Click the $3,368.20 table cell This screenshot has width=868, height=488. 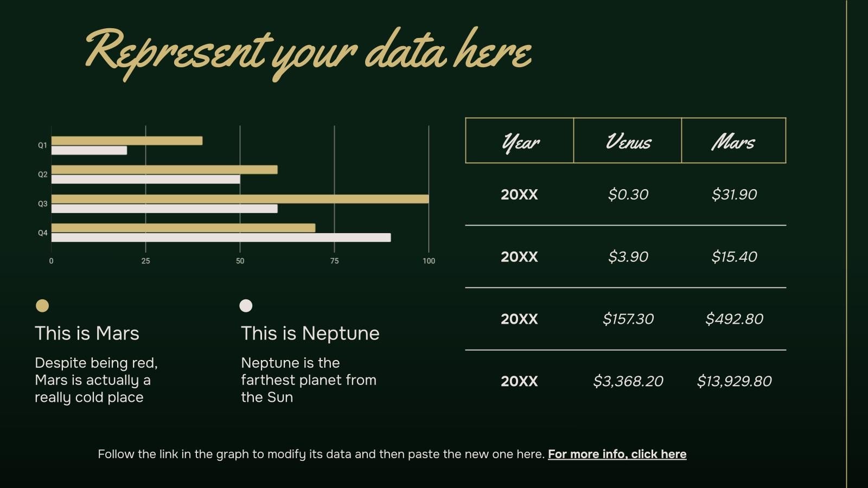tap(628, 381)
